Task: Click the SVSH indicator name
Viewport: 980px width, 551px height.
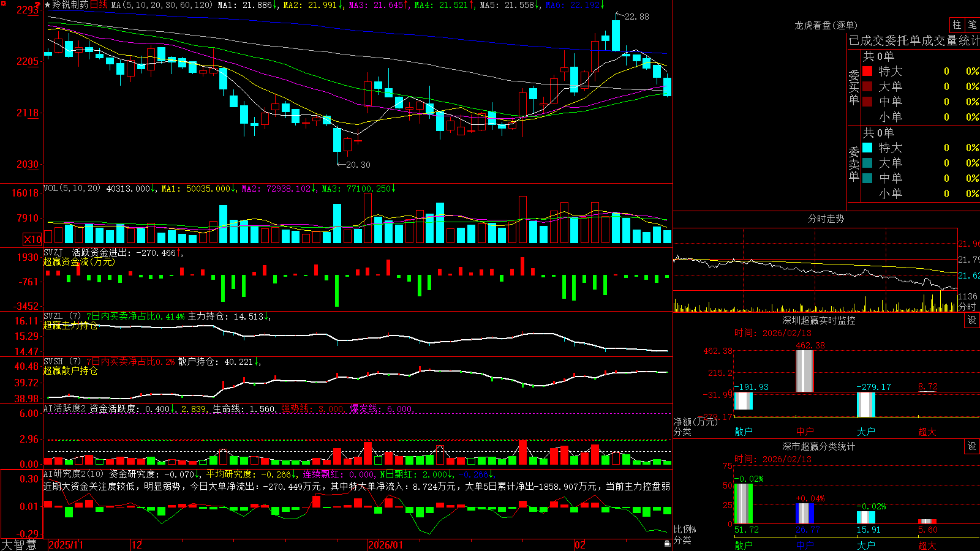Action: pyautogui.click(x=53, y=361)
